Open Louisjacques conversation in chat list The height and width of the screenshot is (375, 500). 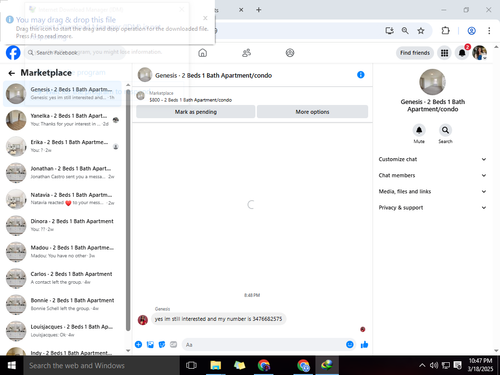[62, 331]
